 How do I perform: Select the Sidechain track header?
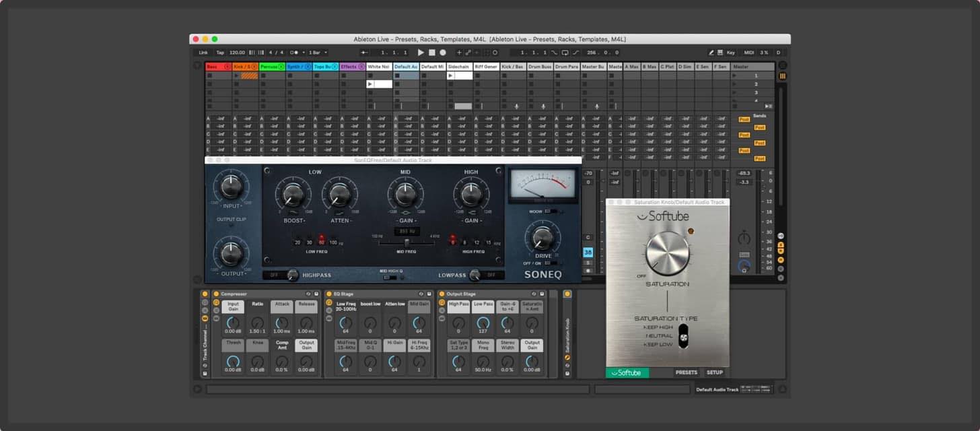point(459,67)
